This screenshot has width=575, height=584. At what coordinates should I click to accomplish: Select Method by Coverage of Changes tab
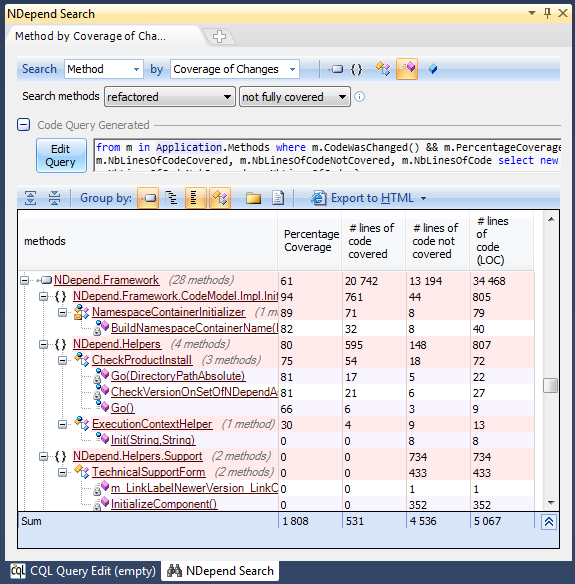(90, 36)
